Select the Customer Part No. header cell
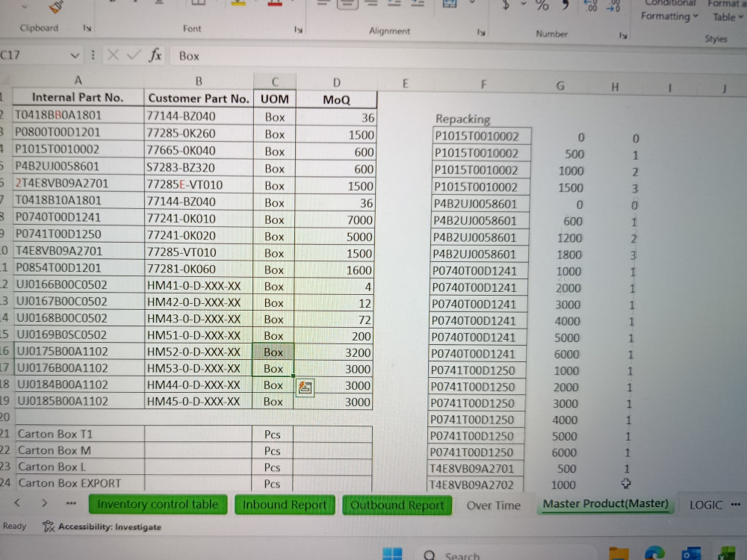 click(x=199, y=98)
